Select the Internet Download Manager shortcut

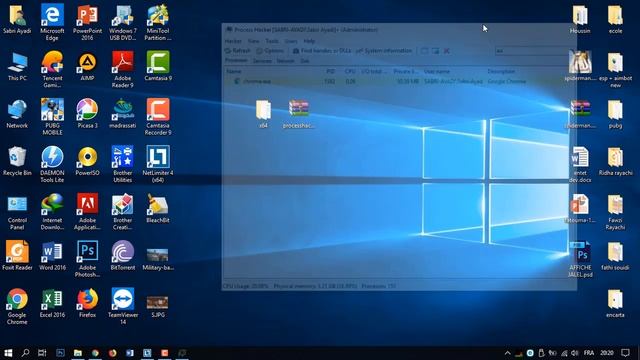point(52,212)
